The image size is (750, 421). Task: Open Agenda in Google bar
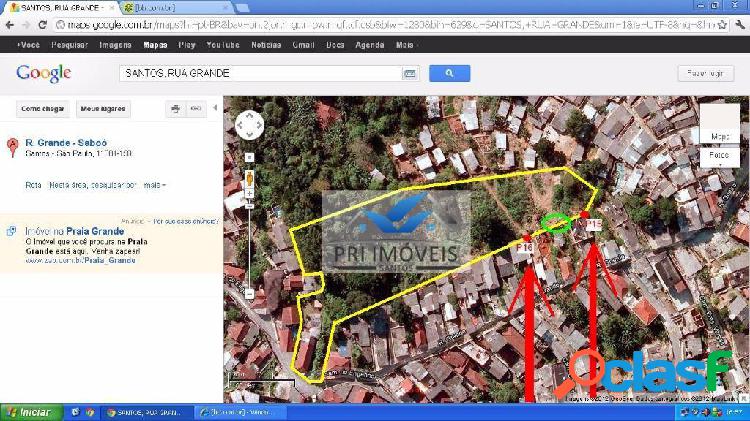click(370, 45)
